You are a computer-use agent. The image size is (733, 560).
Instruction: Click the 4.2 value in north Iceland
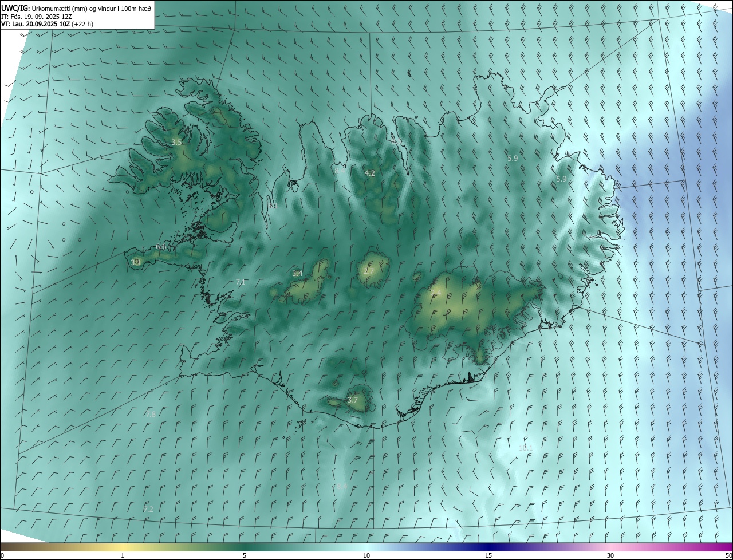370,173
